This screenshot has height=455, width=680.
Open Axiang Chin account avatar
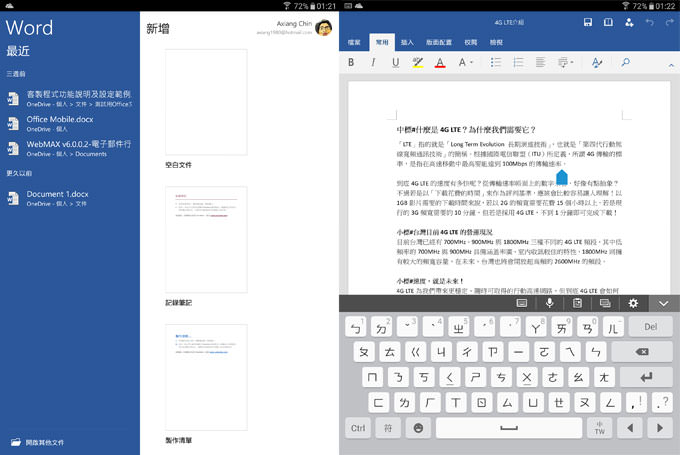(324, 27)
